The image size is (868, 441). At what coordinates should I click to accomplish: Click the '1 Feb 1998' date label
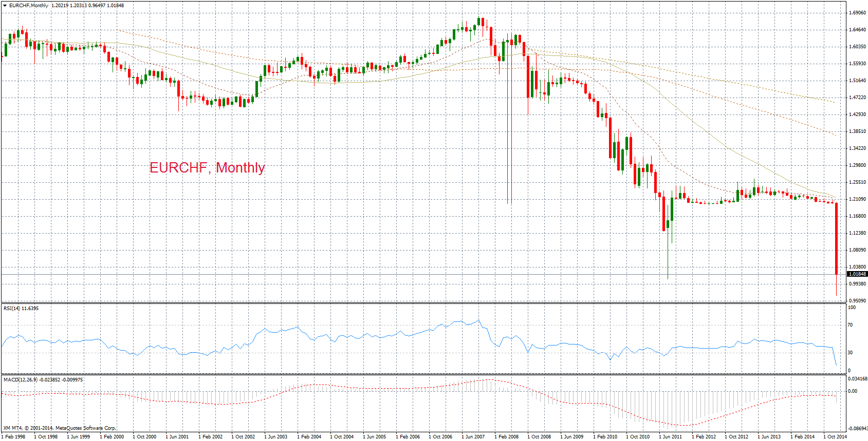pyautogui.click(x=13, y=436)
